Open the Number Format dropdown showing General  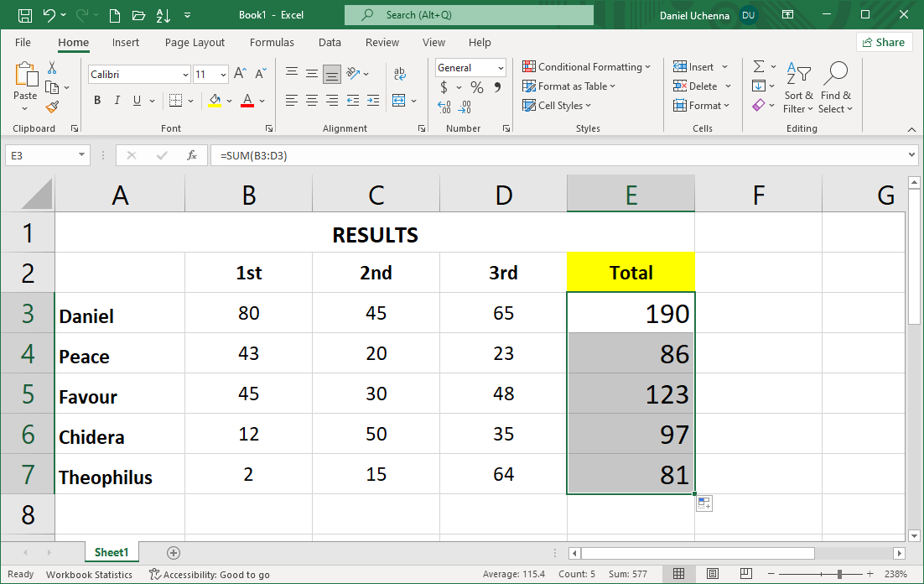(500, 67)
